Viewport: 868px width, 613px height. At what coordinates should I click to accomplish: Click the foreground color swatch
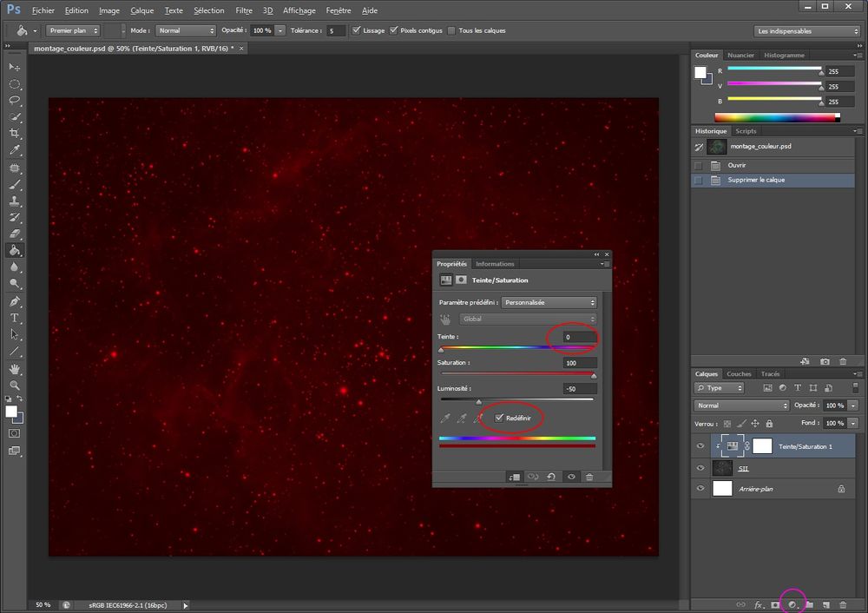(10, 410)
